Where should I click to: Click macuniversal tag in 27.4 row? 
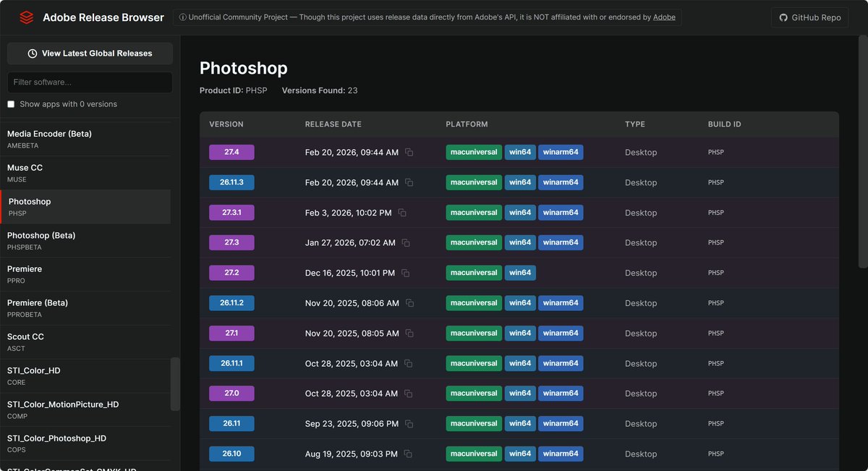tap(474, 152)
